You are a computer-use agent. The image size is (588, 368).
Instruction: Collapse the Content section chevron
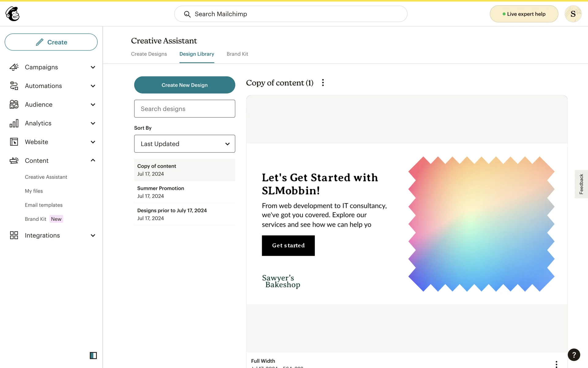point(93,160)
